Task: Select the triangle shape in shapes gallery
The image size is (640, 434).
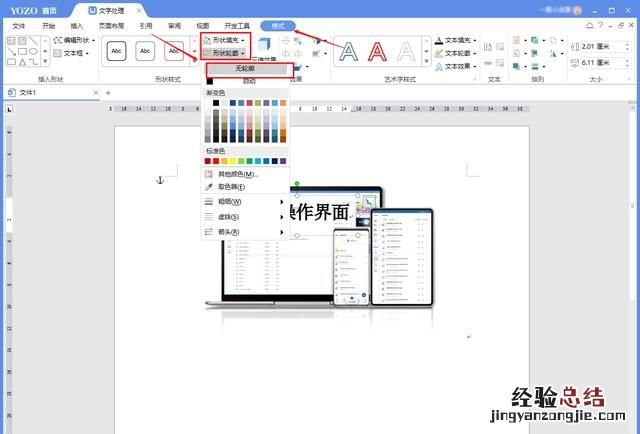Action: pyautogui.click(x=22, y=62)
